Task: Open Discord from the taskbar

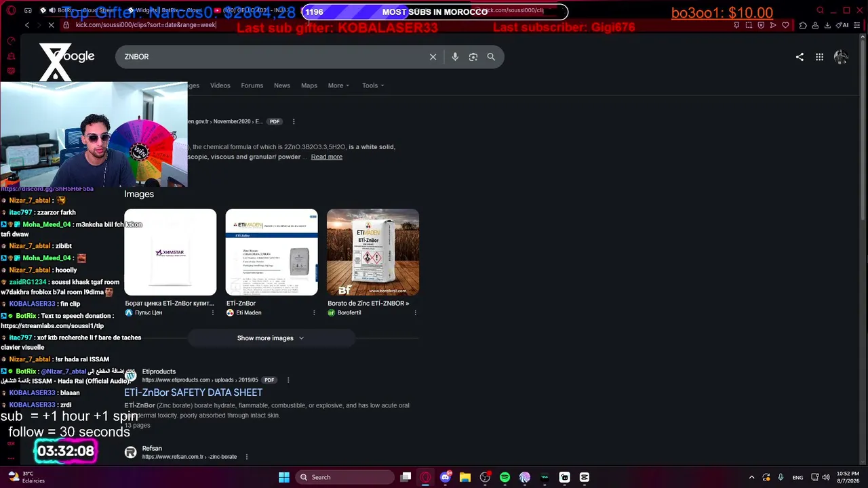Action: [446, 477]
